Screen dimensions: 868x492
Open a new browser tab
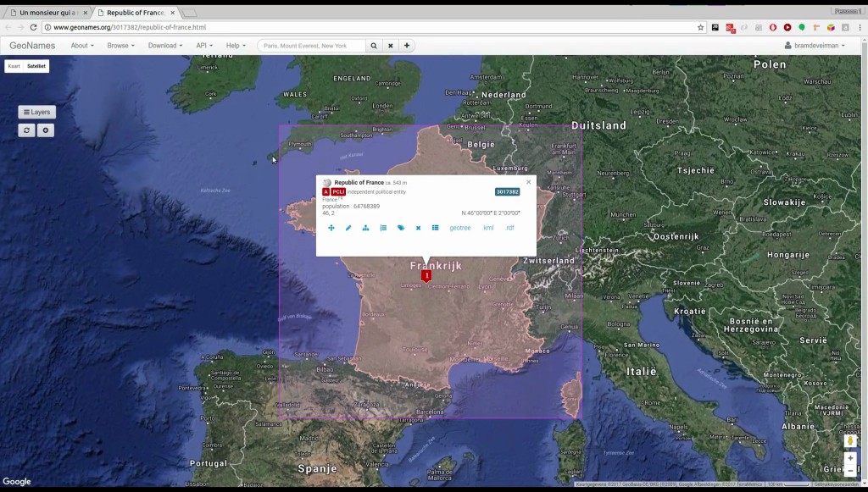(189, 13)
